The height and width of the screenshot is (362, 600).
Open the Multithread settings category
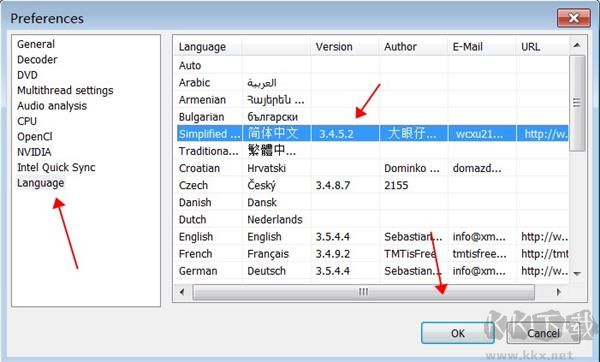pos(65,90)
